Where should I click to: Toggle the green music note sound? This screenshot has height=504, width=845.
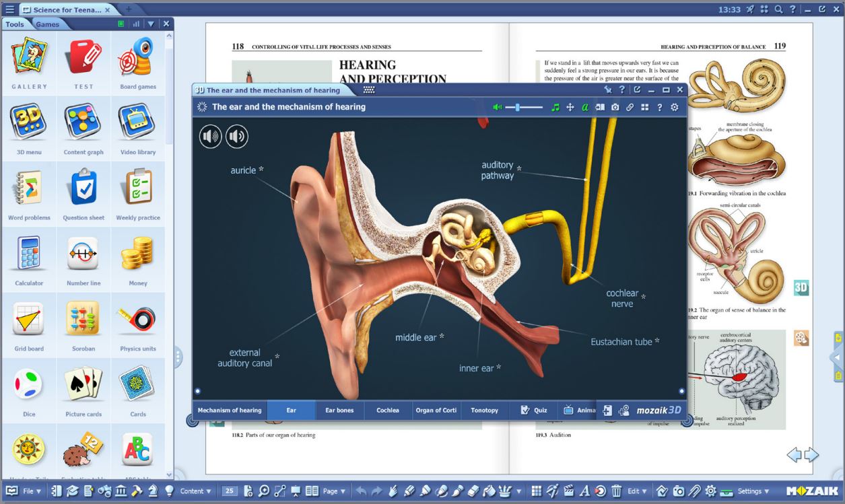coord(555,107)
